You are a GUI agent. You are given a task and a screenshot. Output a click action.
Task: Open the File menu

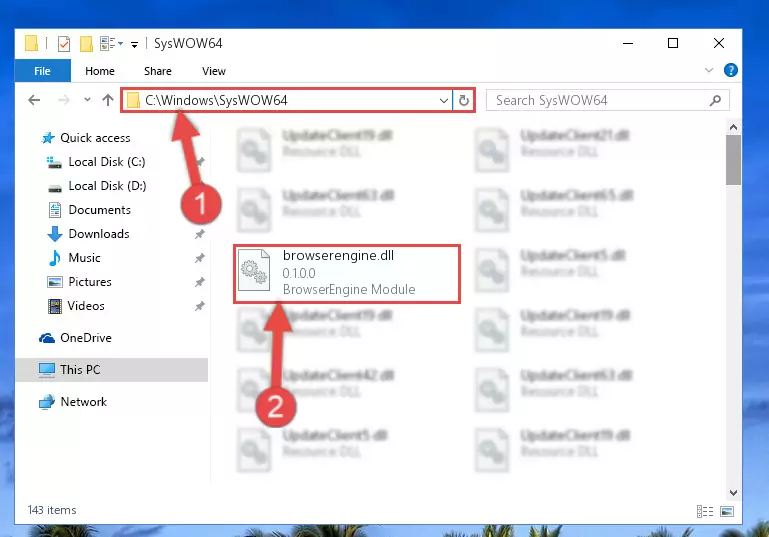pyautogui.click(x=43, y=71)
